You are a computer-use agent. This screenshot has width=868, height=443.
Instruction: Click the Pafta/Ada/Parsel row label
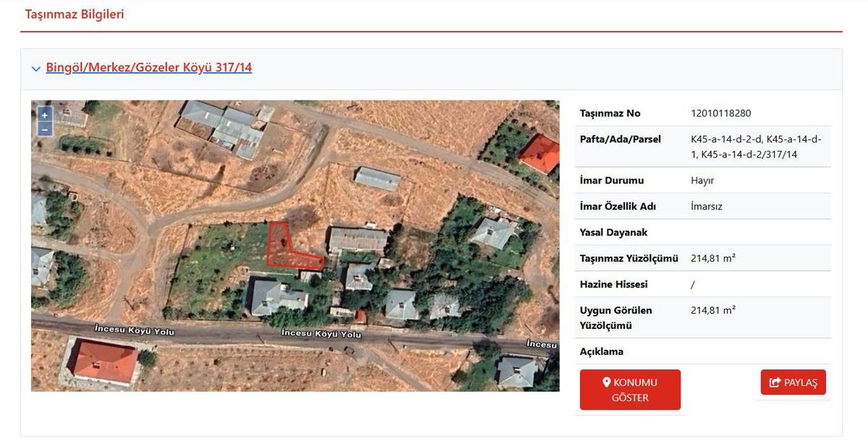tap(621, 139)
